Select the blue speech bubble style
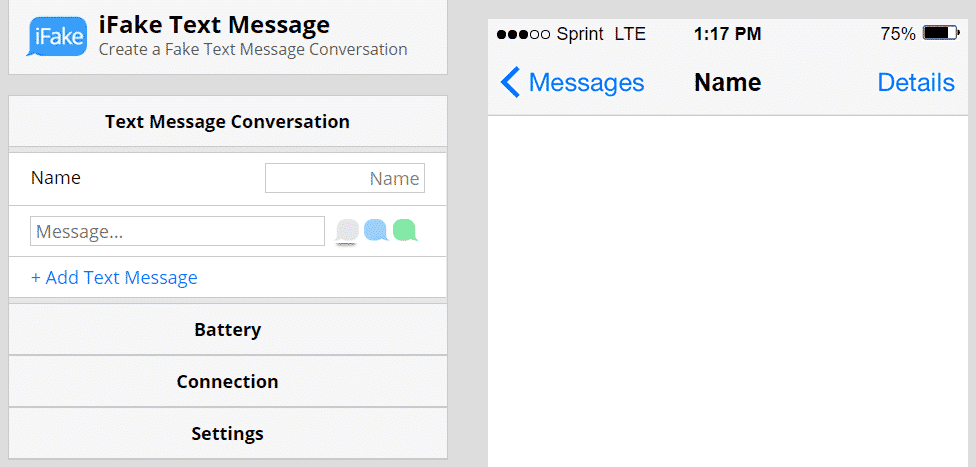This screenshot has height=467, width=976. point(376,231)
